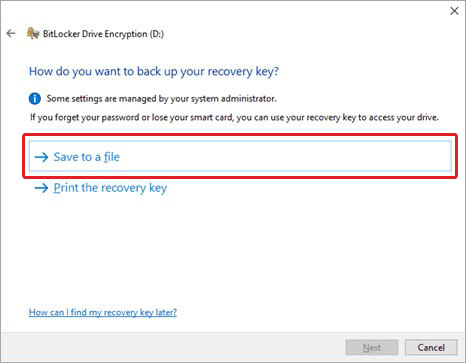466x363 pixels.
Task: Click the blank white area below the Print option
Action: tap(233, 250)
